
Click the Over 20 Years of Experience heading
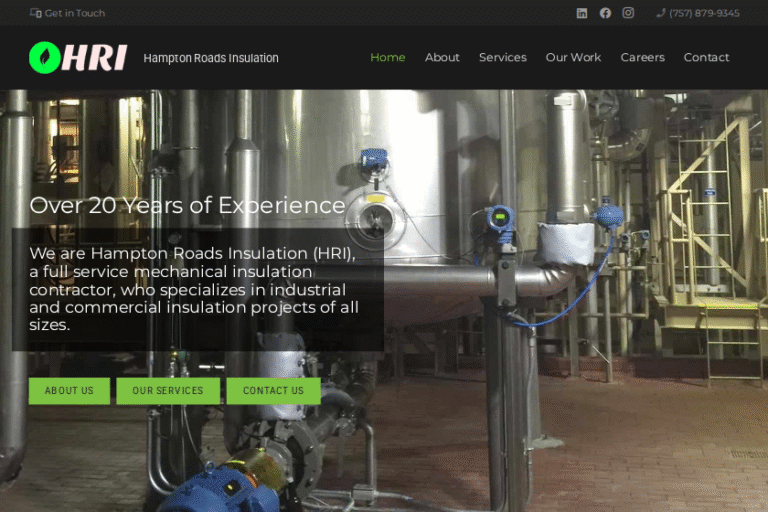pyautogui.click(x=188, y=206)
